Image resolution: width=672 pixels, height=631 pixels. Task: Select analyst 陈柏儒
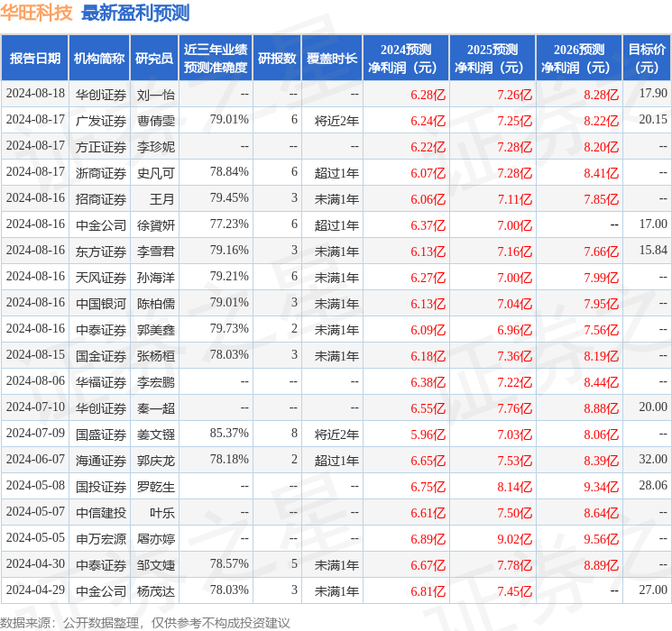(155, 304)
